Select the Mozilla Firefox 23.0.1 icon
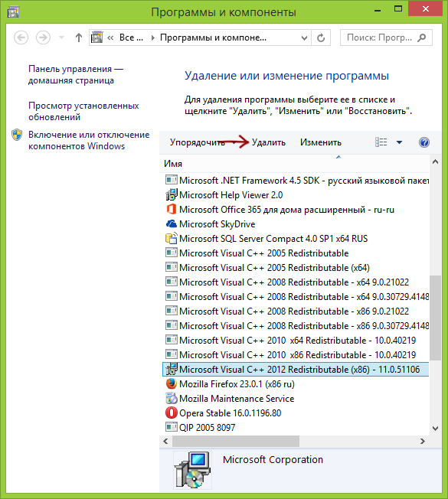This screenshot has height=499, width=448. click(172, 383)
